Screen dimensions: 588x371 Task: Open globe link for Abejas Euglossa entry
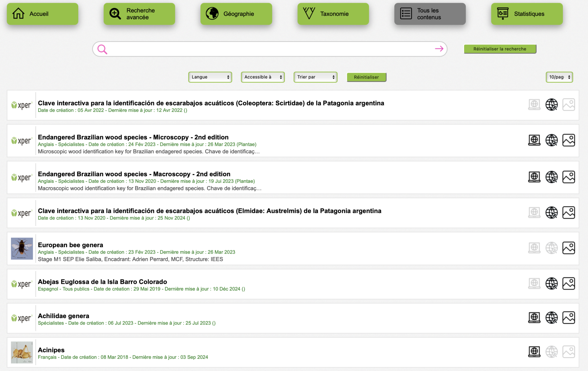tap(551, 284)
